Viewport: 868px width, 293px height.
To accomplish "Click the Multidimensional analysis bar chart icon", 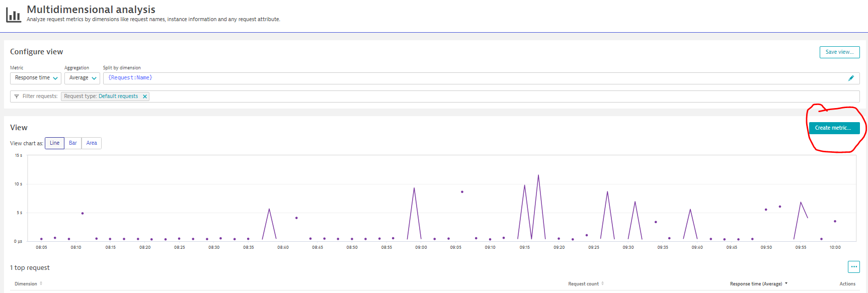I will click(x=14, y=16).
